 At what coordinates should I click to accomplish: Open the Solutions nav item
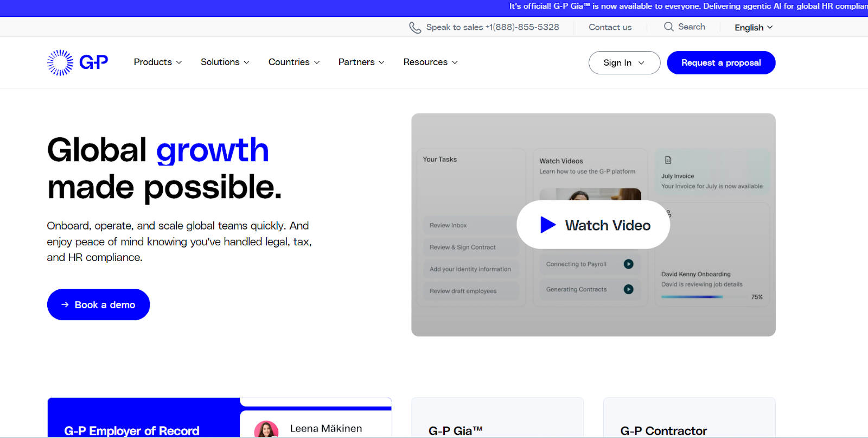[225, 62]
